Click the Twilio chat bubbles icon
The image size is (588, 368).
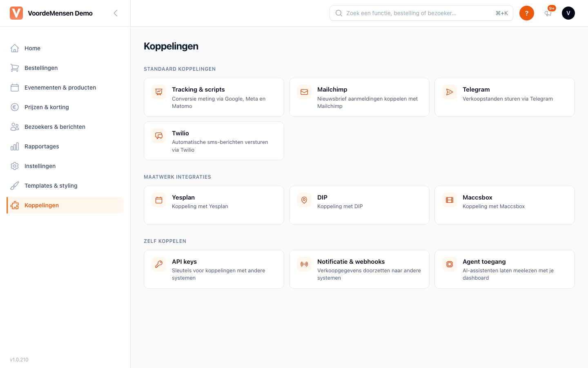pos(159,136)
